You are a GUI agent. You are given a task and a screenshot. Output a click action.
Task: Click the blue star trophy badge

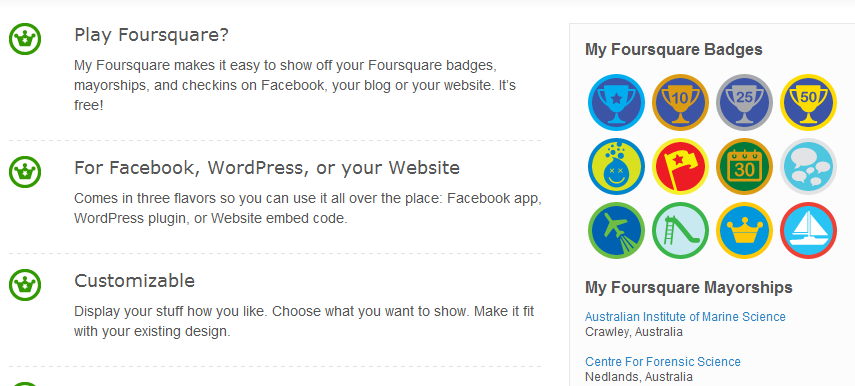click(x=616, y=102)
